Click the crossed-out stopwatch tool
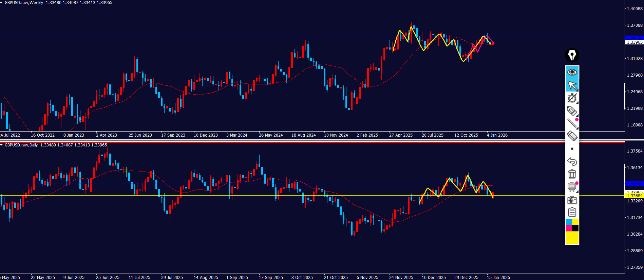644x280 pixels. pyautogui.click(x=572, y=98)
